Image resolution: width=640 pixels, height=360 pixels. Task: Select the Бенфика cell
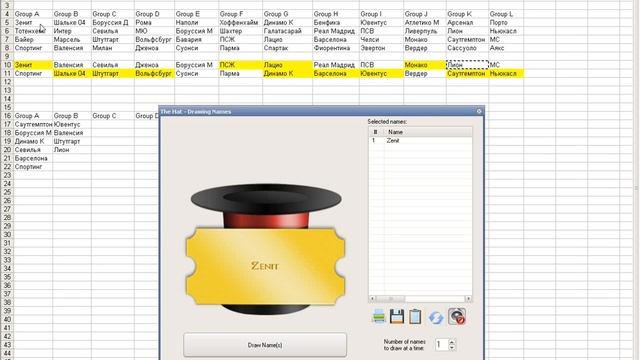336,22
